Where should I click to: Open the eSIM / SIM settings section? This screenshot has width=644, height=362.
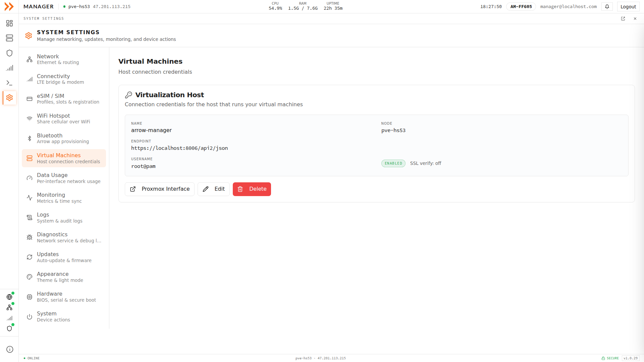(64, 99)
